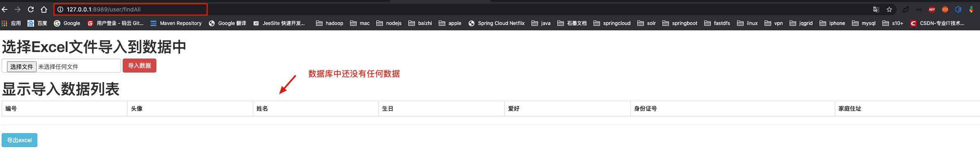Expand the mysql bookmarks folder
Screen dimensions: 980x152
coord(863,23)
